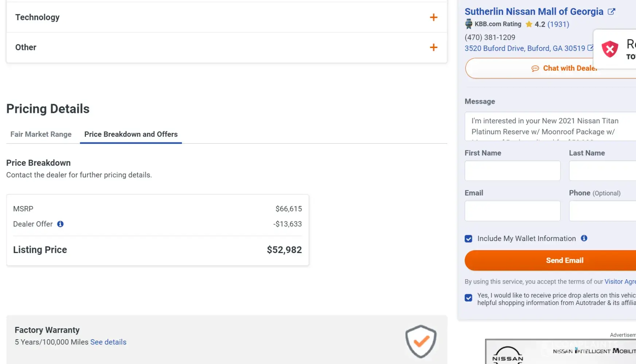The width and height of the screenshot is (636, 364).
Task: Select Price Breakdown and Offers tab
Action: coord(131,134)
